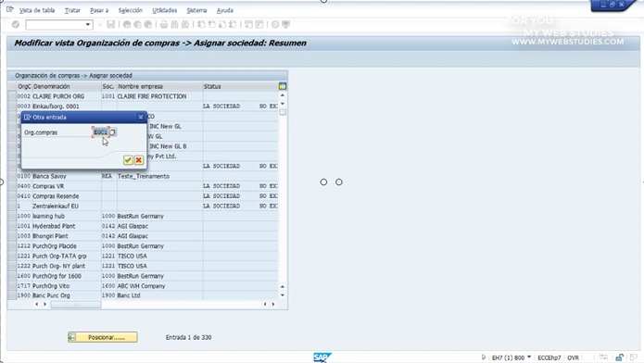Click the scroll-right arrow on the table's horizontal scrollbar

(x=273, y=305)
